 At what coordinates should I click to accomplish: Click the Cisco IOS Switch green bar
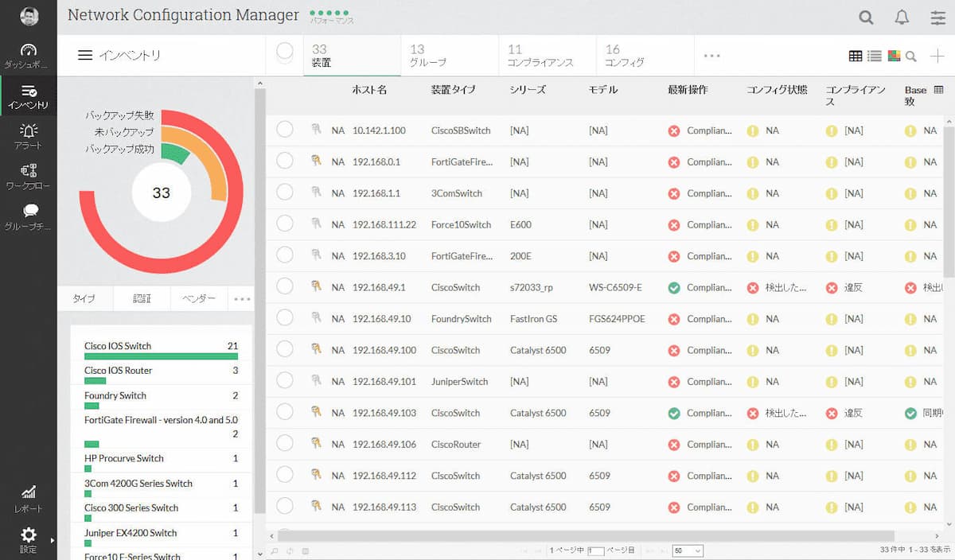(161, 356)
